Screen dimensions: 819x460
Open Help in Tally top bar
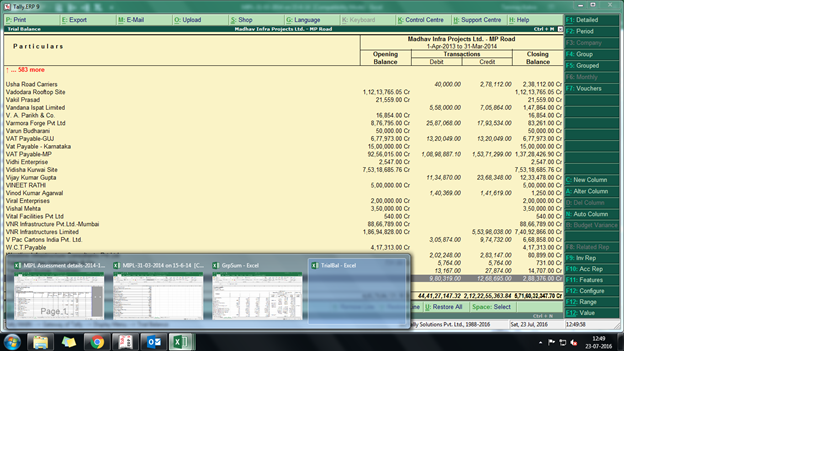coord(535,20)
